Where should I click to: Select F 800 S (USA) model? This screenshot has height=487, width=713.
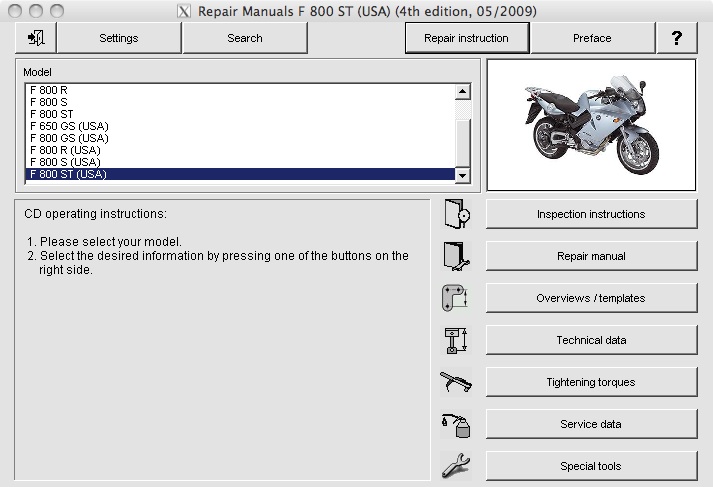[x=240, y=162]
